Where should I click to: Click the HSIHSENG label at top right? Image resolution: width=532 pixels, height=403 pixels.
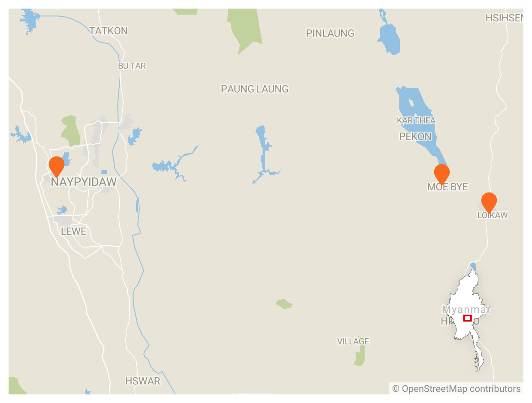pos(505,18)
